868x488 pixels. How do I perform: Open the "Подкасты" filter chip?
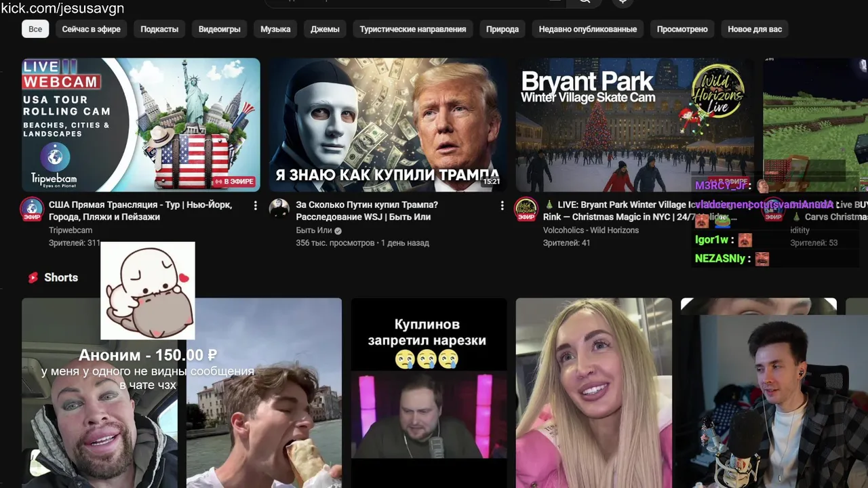click(159, 29)
